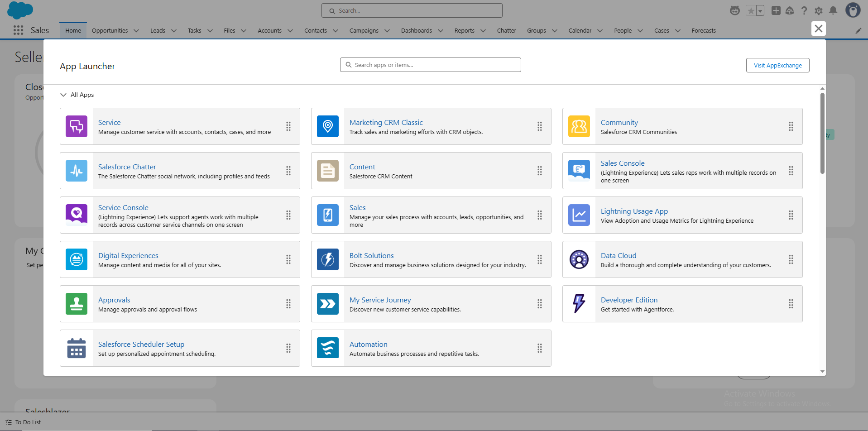
Task: Click the favorites star icon
Action: point(751,11)
